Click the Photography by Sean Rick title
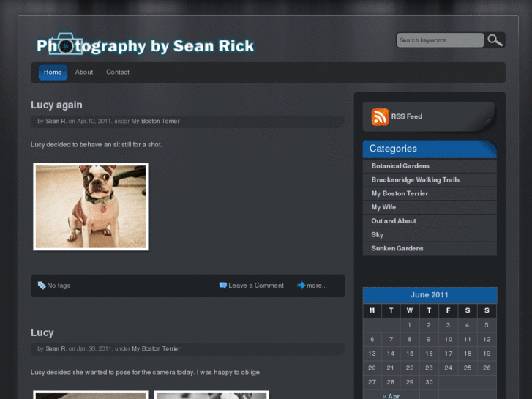 (x=145, y=46)
